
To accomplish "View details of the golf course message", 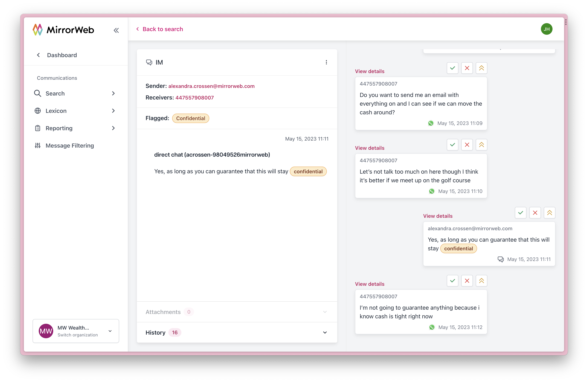I will coord(369,148).
